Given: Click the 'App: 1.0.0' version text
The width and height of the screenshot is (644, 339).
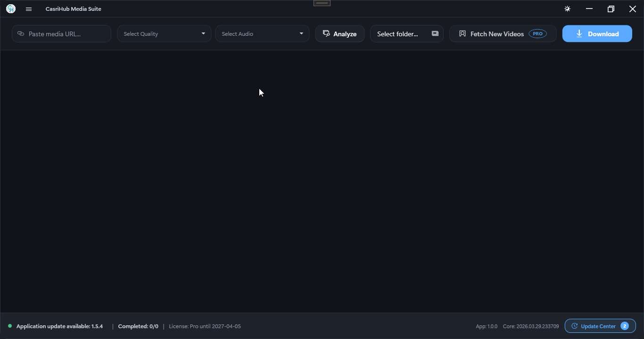Looking at the screenshot, I should (487, 326).
